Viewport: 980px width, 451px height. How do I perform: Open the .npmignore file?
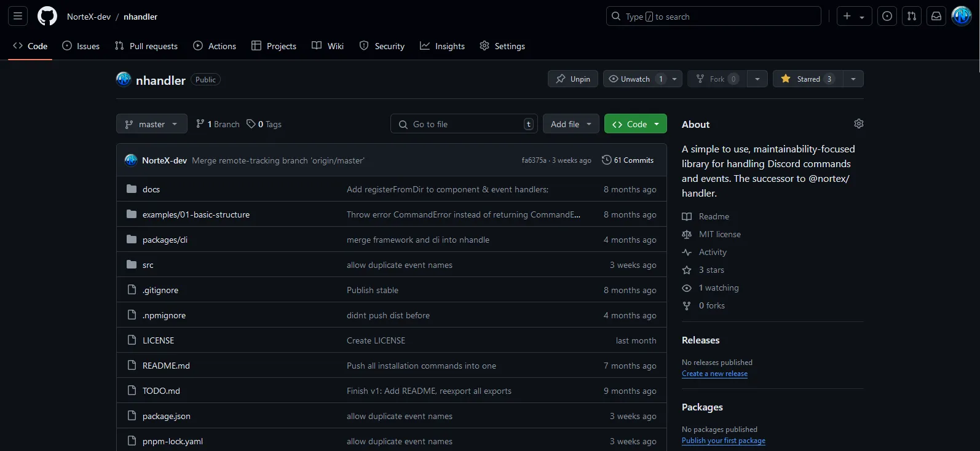pos(164,315)
